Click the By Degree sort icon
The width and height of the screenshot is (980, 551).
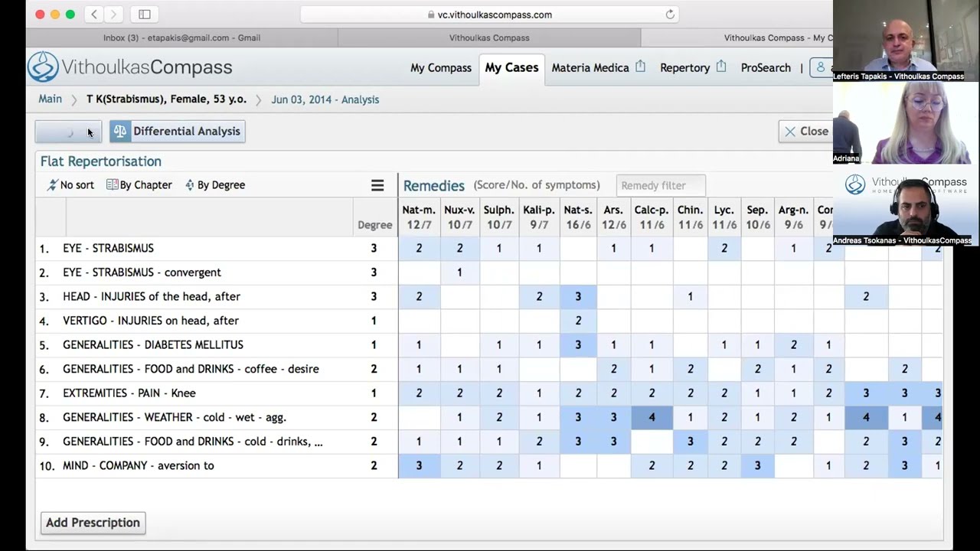point(189,185)
